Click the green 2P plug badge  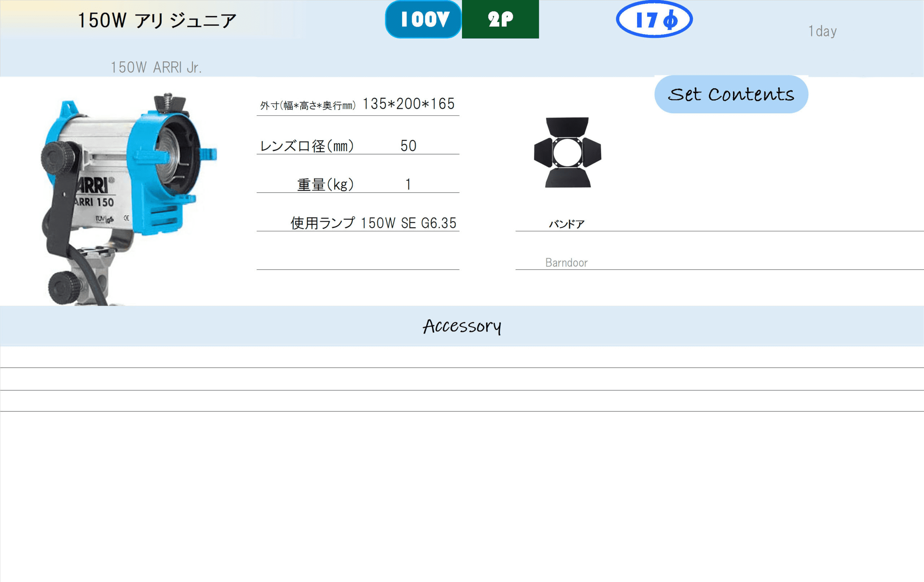[500, 19]
